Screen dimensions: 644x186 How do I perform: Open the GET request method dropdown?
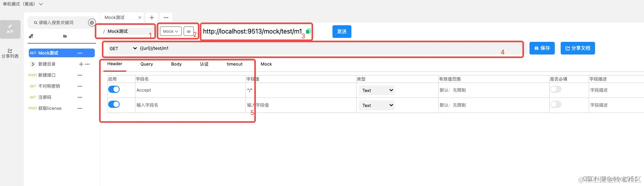123,49
